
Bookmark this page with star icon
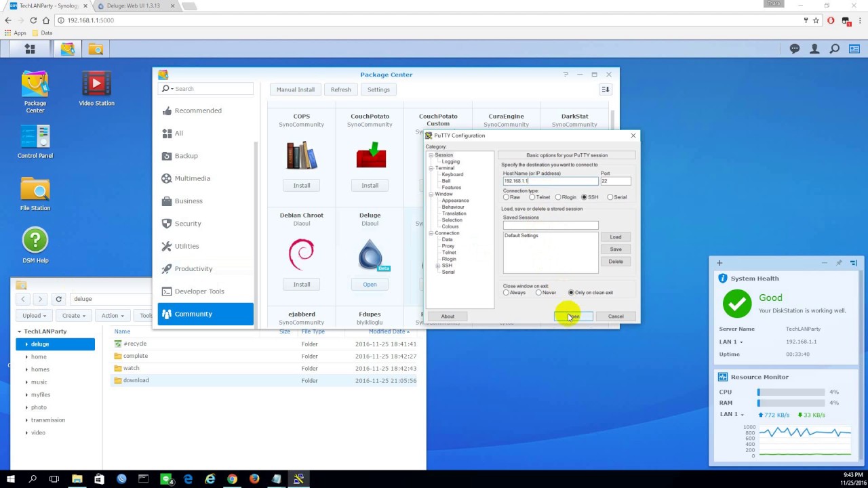pos(816,20)
